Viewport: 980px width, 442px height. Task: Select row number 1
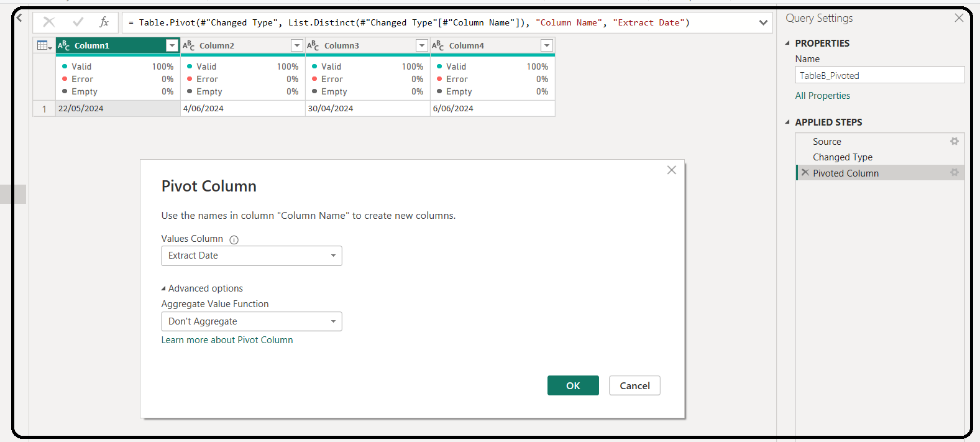point(44,109)
